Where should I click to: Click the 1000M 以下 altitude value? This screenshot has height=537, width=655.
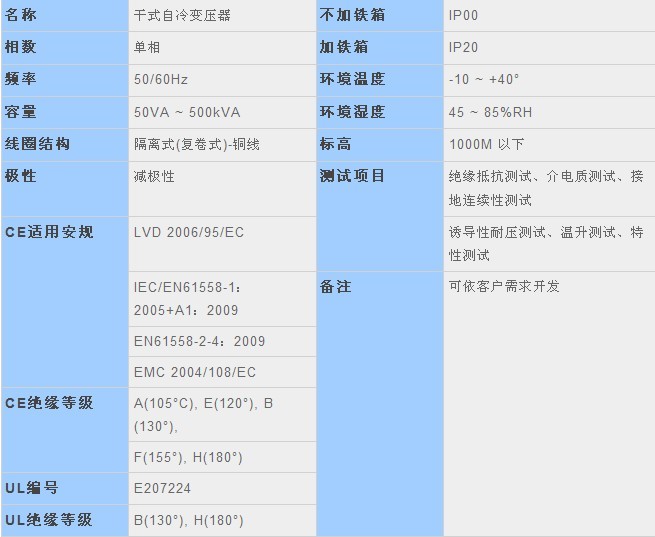(486, 144)
